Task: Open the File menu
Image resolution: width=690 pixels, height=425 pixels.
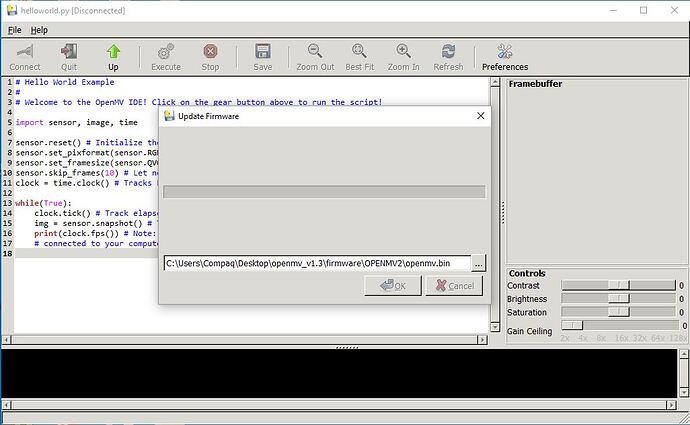Action: (15, 30)
